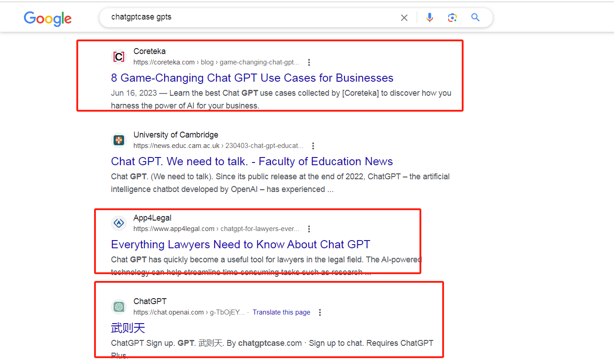
Task: Open 'Everything Lawyers Need to Know' link
Action: pos(240,245)
